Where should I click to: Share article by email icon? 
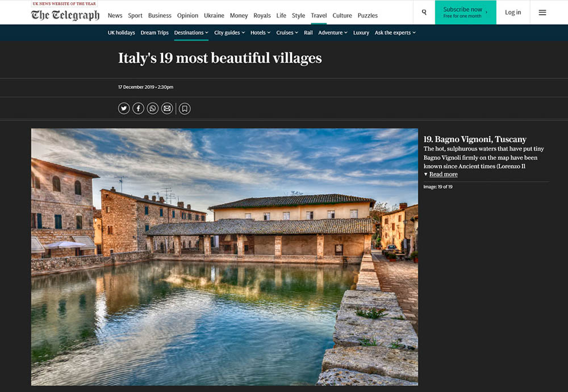[x=166, y=108]
